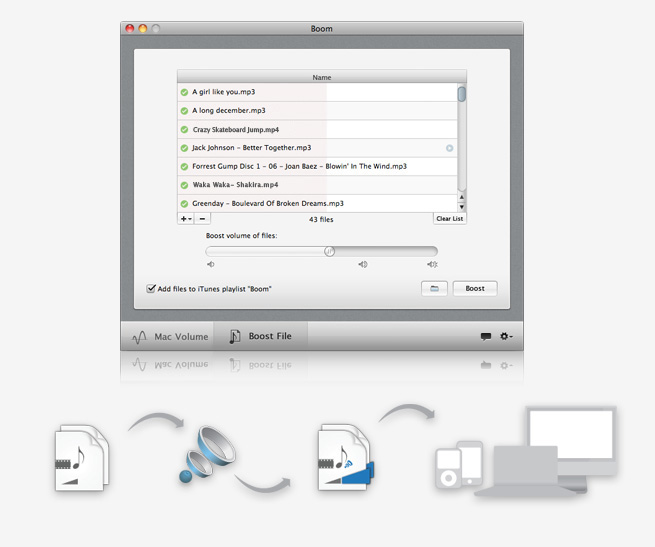Click the low volume speaker icon
The width and height of the screenshot is (655, 547).
tap(211, 264)
